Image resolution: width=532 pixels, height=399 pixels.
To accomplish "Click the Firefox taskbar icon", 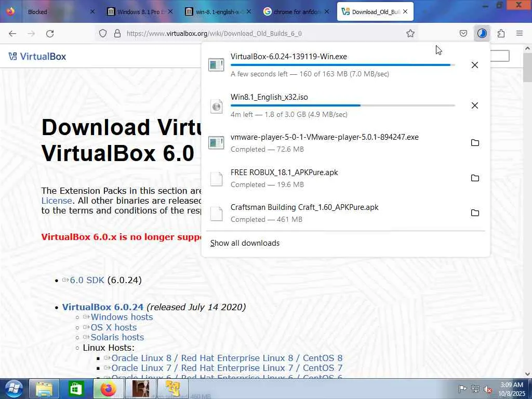I will (108, 389).
